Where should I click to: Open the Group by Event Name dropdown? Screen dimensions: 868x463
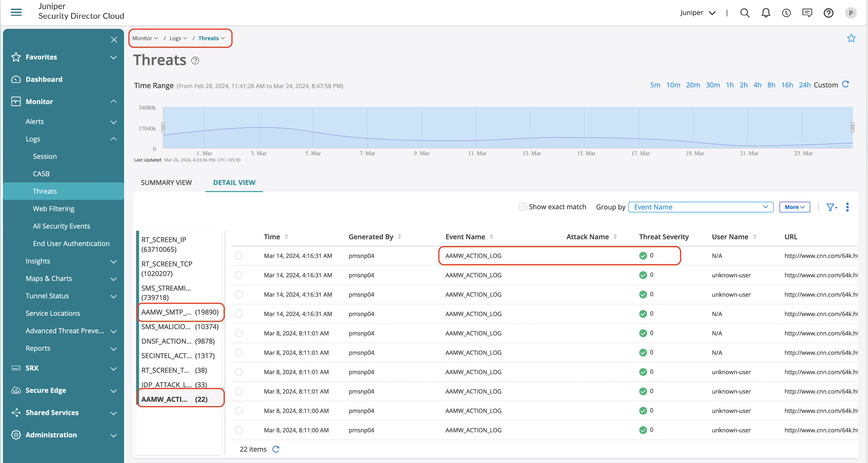700,207
